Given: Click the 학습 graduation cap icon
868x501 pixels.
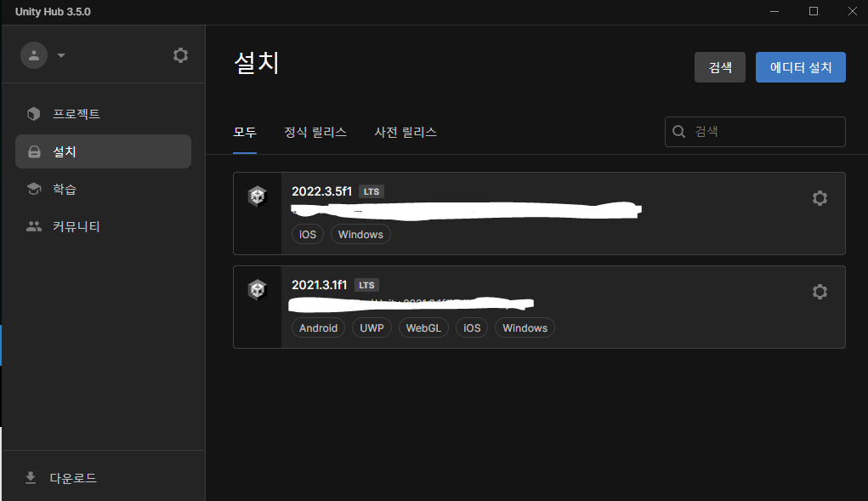Looking at the screenshot, I should (x=34, y=189).
